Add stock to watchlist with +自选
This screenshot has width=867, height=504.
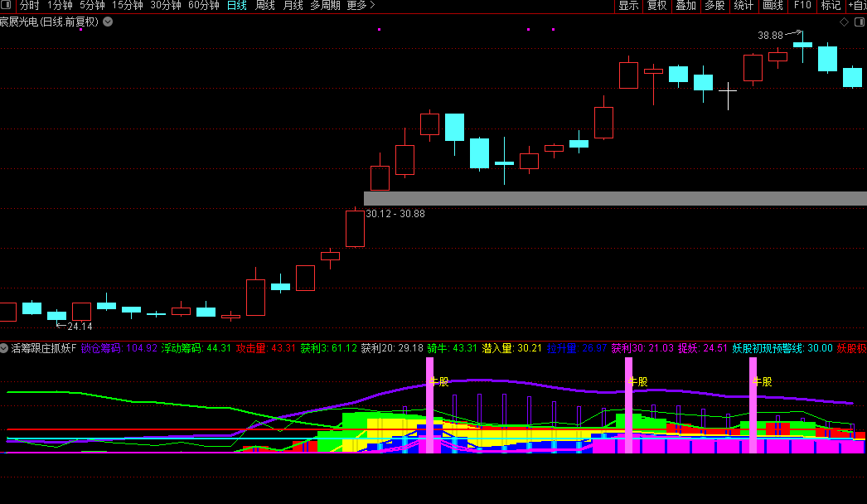857,6
